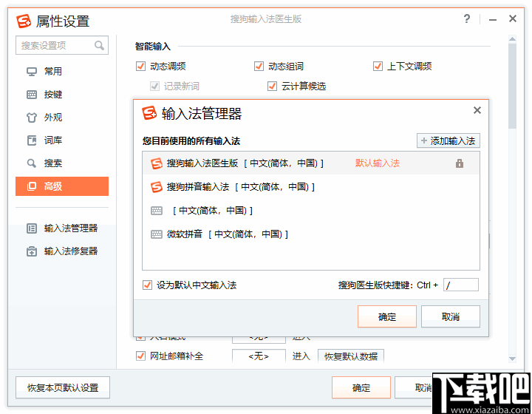Select 微软拼音 in the input method list

tap(311, 234)
